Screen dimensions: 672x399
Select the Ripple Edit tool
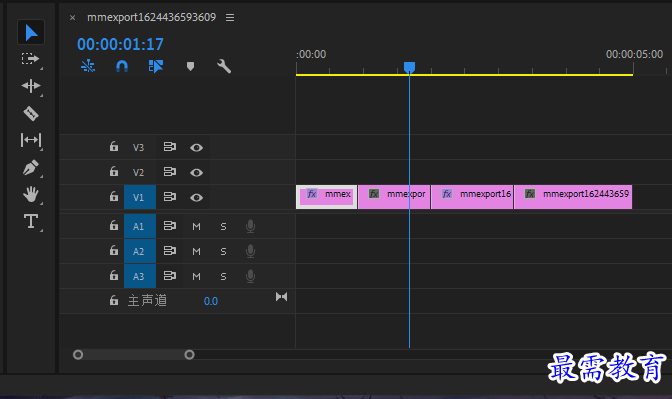pyautogui.click(x=31, y=86)
